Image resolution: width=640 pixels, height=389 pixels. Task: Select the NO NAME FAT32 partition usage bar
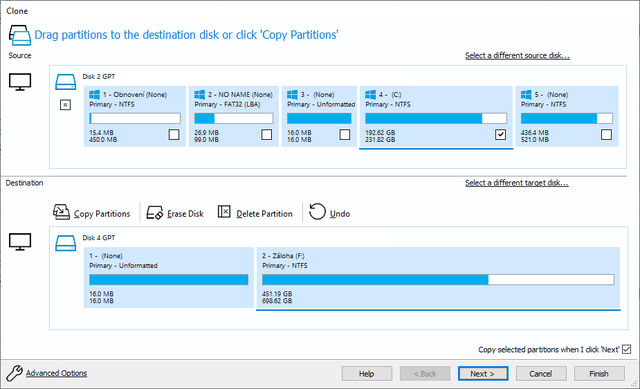click(233, 118)
